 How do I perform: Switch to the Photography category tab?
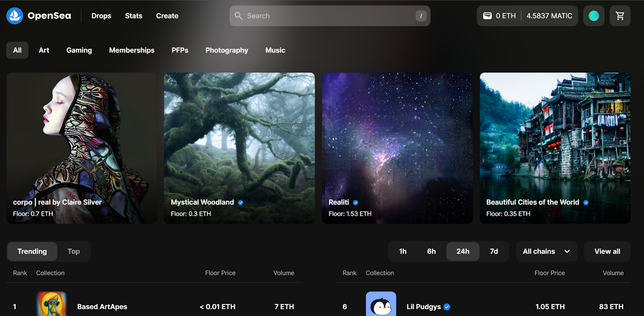pos(227,50)
